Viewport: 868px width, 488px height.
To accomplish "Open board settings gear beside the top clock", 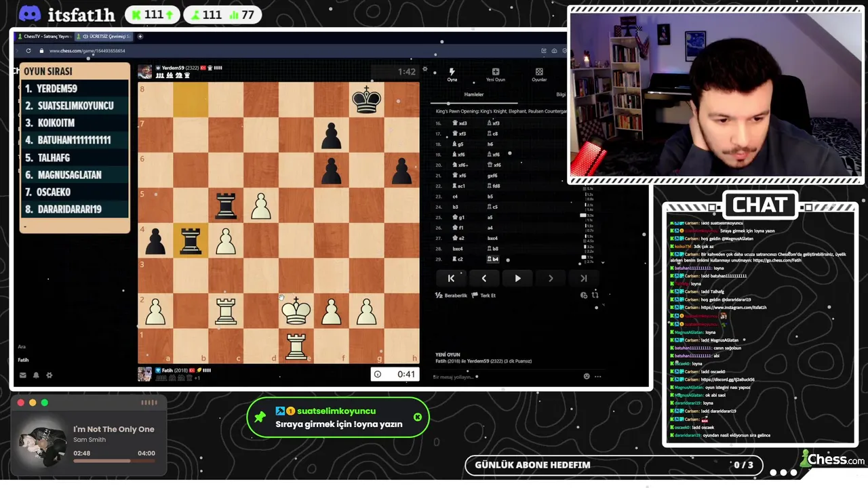I will tap(425, 70).
